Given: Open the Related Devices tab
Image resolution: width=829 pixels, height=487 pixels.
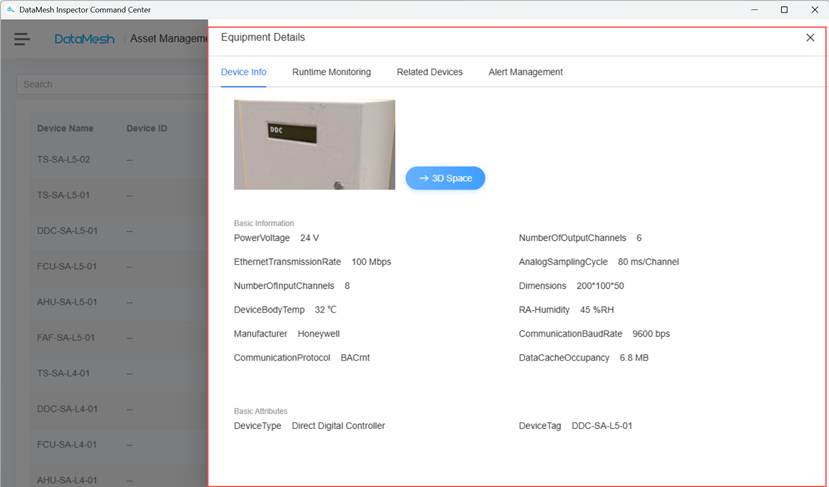Looking at the screenshot, I should [x=429, y=72].
